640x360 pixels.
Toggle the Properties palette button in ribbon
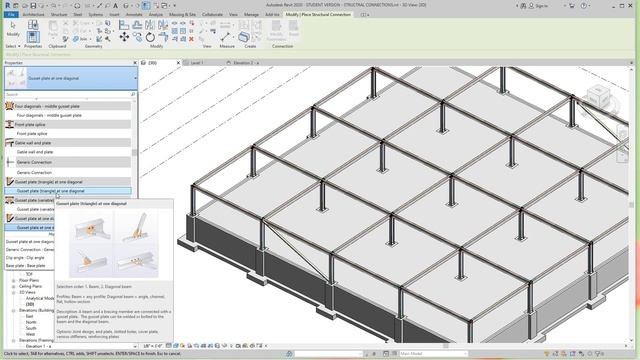(x=33, y=38)
